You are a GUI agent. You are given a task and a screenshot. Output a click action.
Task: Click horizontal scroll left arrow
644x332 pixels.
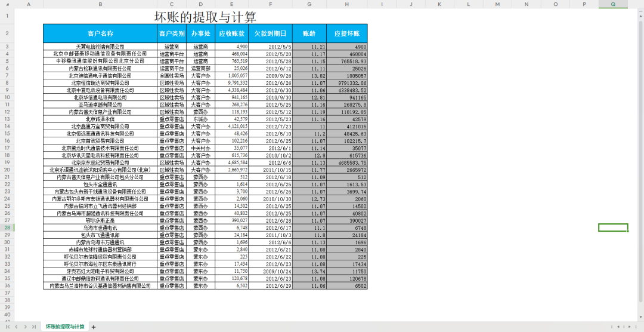(618, 327)
